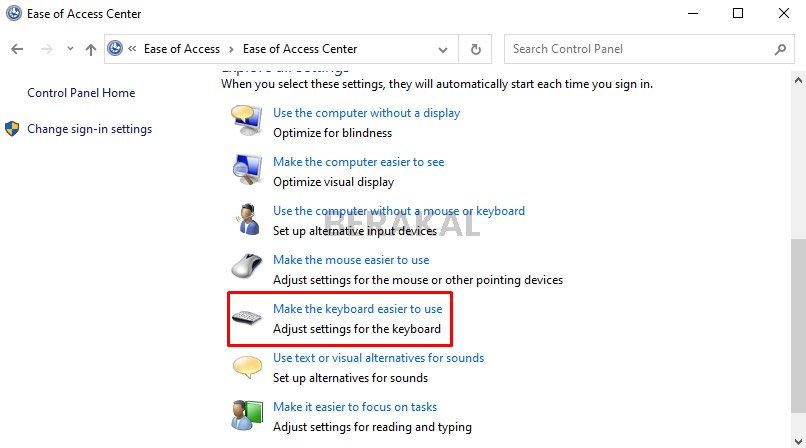Open 'Make the keyboard easier to use'
Screen dimensions: 806x448
357,309
